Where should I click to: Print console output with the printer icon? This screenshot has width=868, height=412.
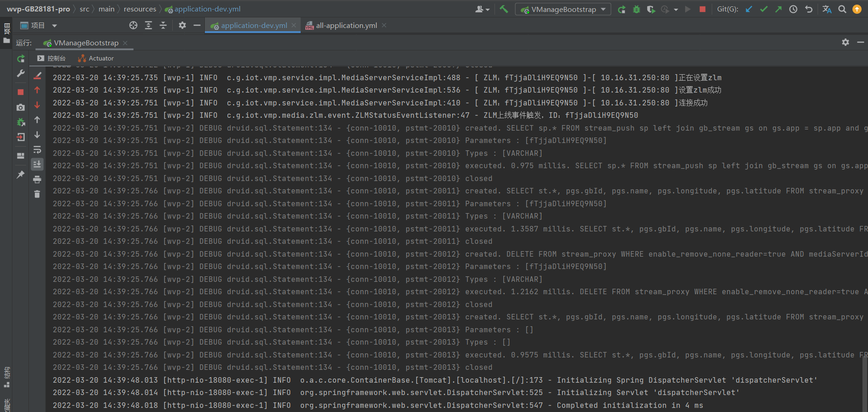[37, 179]
